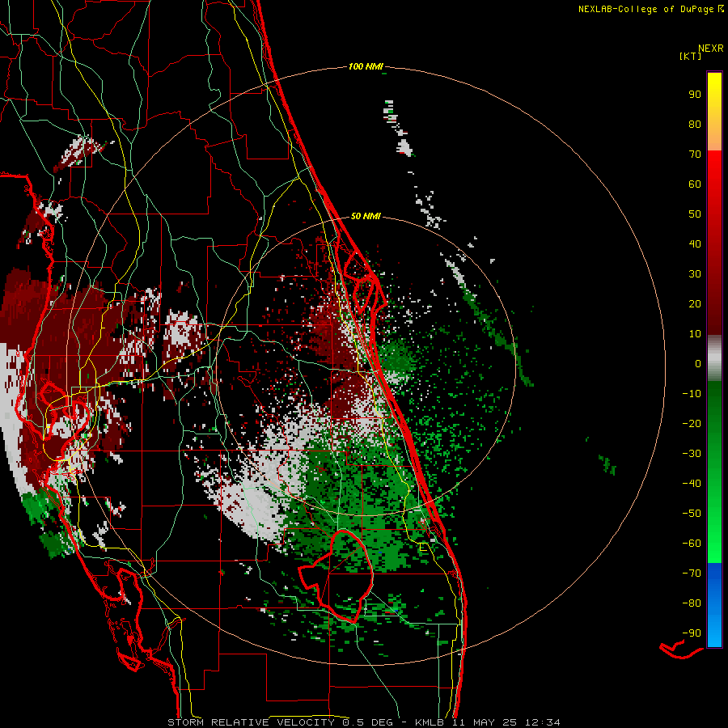Screen dimensions: 728x728
Task: Click the gray zero-velocity segment of color bar
Action: point(714,358)
